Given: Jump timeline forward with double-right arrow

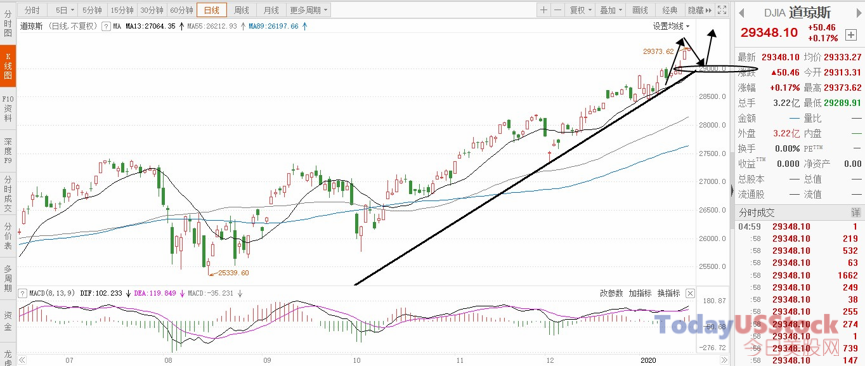Looking at the screenshot, I should click(x=724, y=360).
